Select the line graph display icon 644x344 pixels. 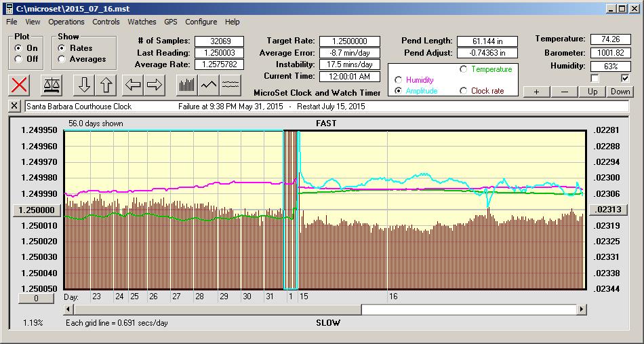pyautogui.click(x=209, y=85)
